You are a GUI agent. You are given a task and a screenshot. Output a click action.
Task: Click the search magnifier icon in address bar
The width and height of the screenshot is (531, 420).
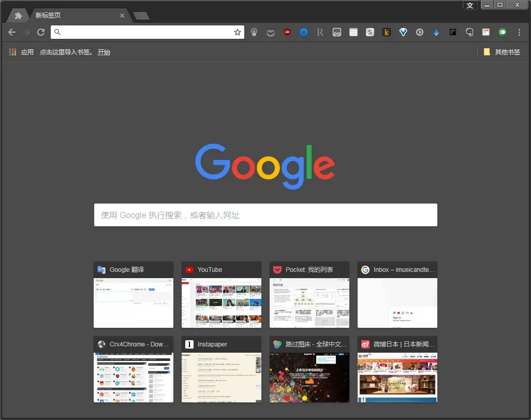tap(57, 32)
